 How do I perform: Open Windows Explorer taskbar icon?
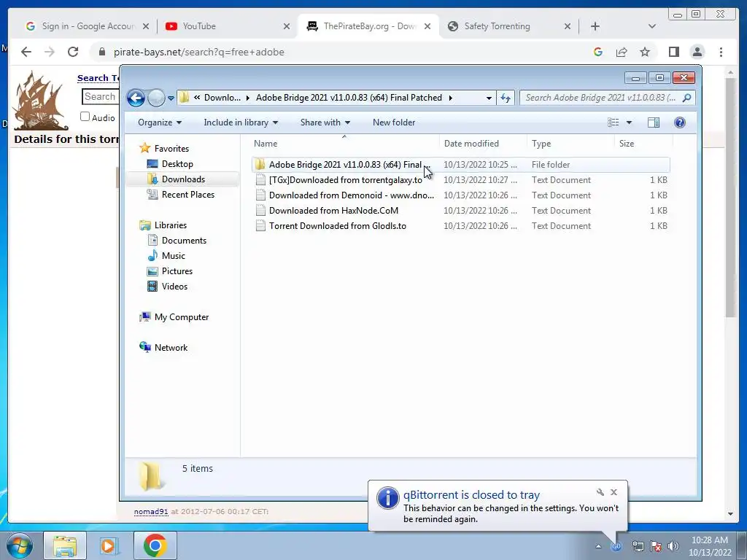click(x=65, y=545)
